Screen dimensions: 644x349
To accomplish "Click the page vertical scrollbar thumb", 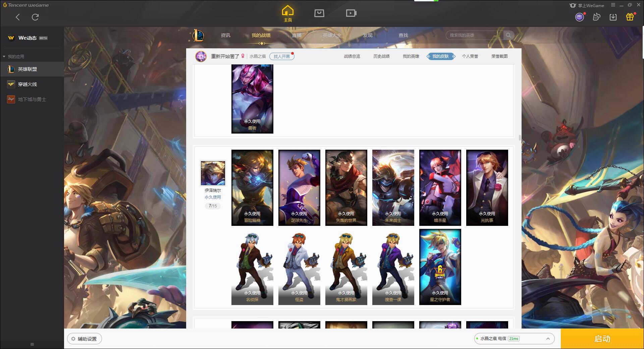I will pyautogui.click(x=520, y=138).
